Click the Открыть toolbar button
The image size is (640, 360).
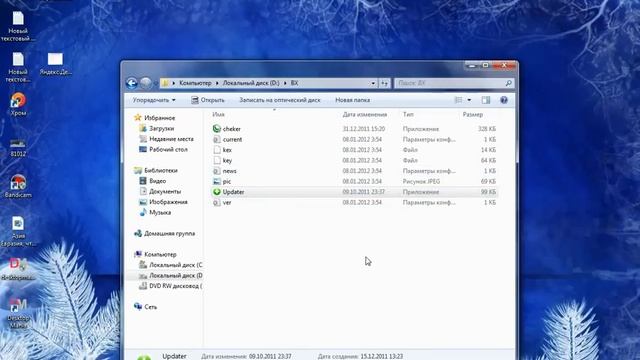point(208,100)
